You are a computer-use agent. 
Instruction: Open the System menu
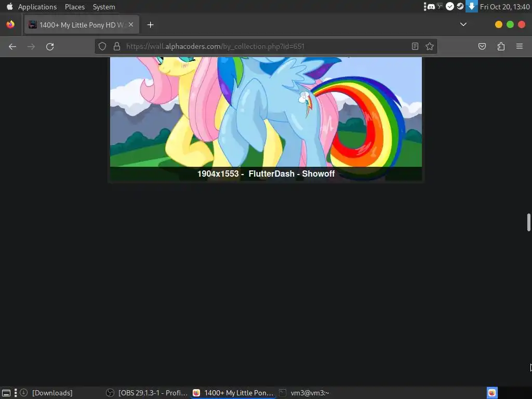pos(104,7)
